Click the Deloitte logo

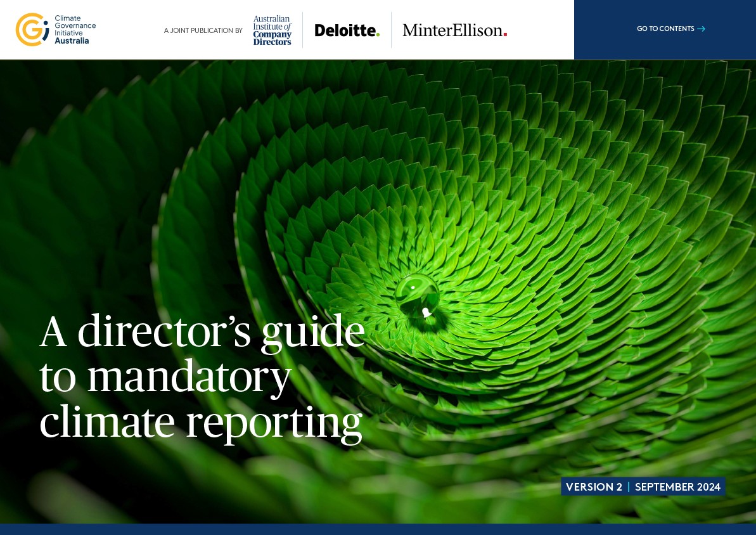(x=347, y=30)
